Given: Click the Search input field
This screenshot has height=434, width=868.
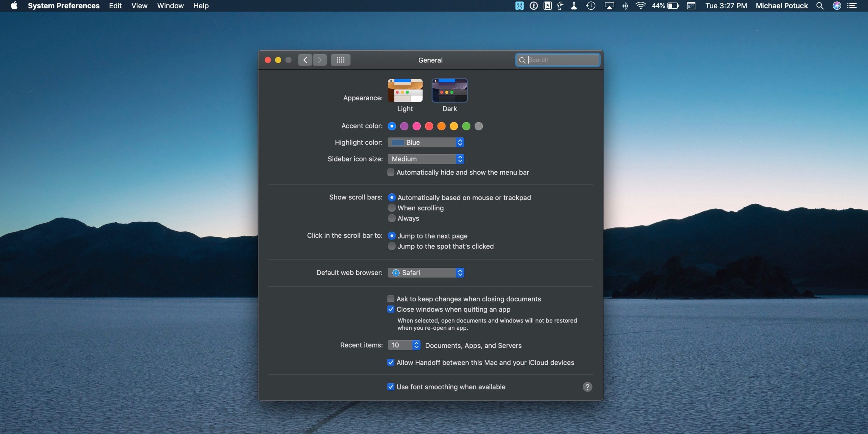Looking at the screenshot, I should click(x=556, y=60).
